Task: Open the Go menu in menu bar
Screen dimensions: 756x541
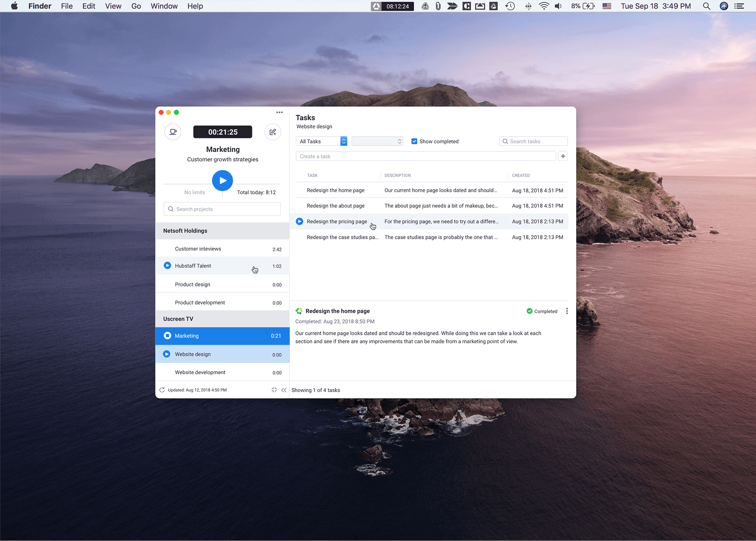Action: coord(136,6)
